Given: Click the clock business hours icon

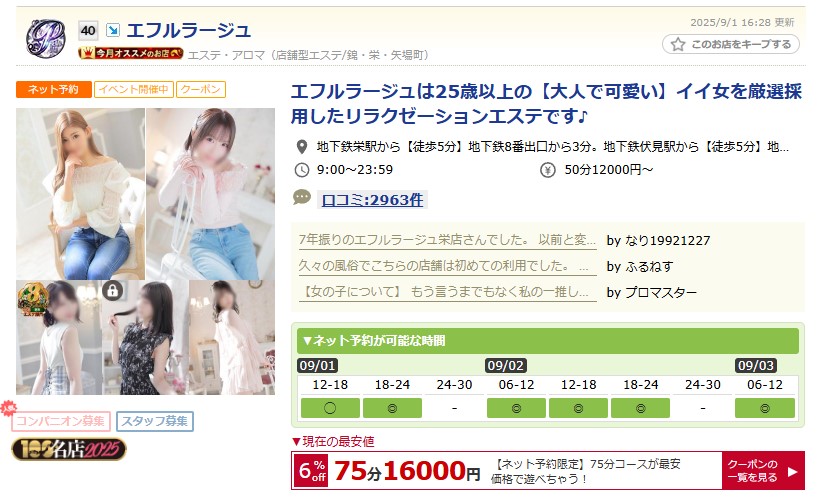Looking at the screenshot, I should (302, 170).
